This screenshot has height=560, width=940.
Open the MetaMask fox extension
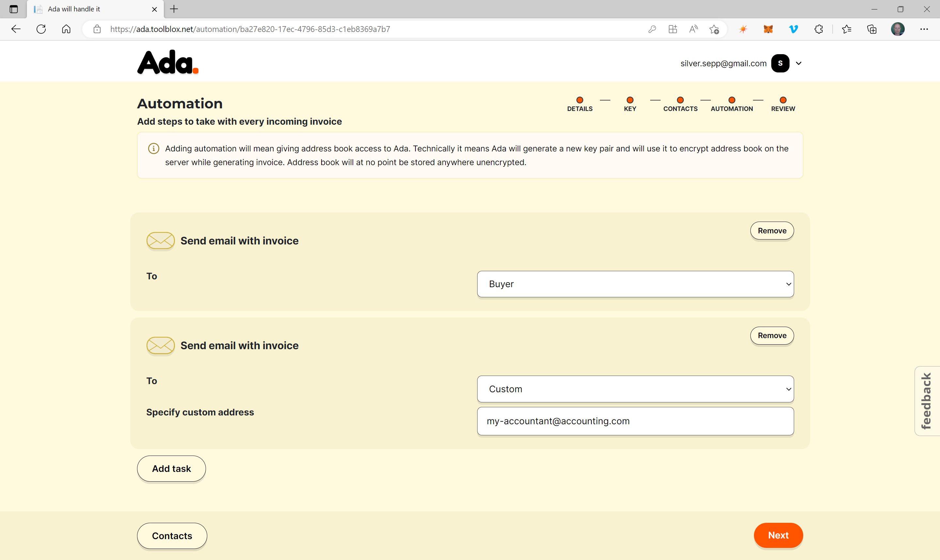coord(768,29)
